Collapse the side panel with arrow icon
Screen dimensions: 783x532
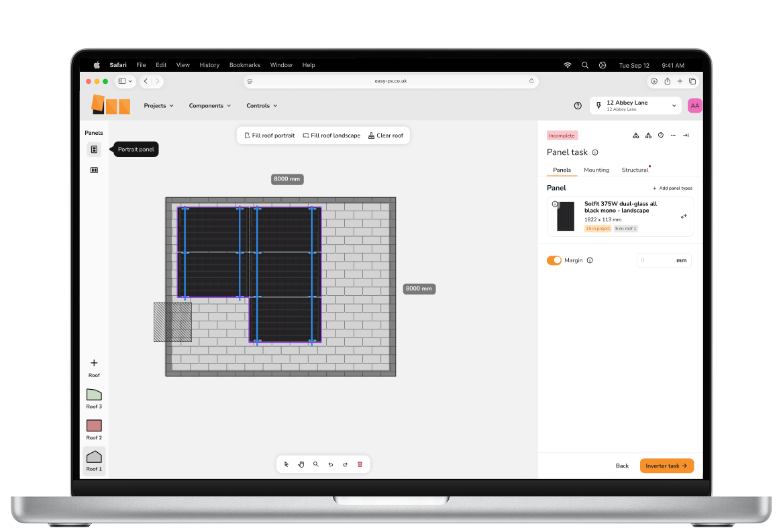coord(686,136)
